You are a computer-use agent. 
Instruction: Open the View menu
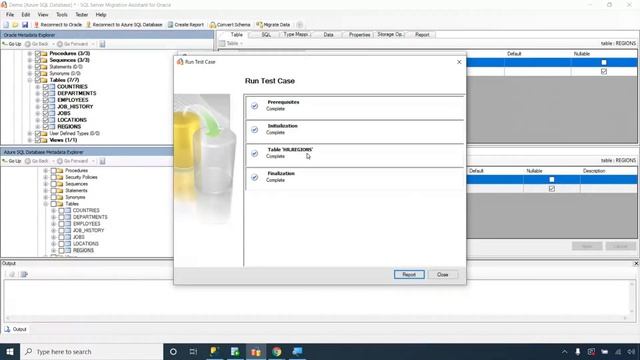(x=43, y=15)
